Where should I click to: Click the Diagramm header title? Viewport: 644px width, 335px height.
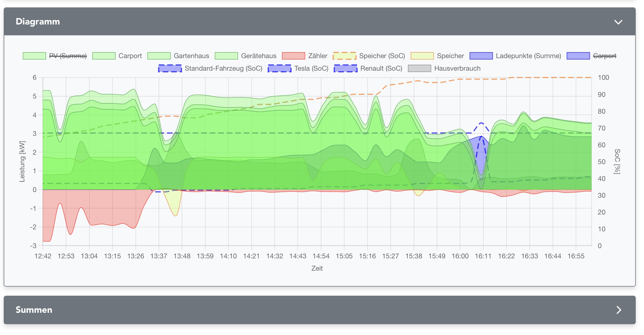[x=38, y=22]
